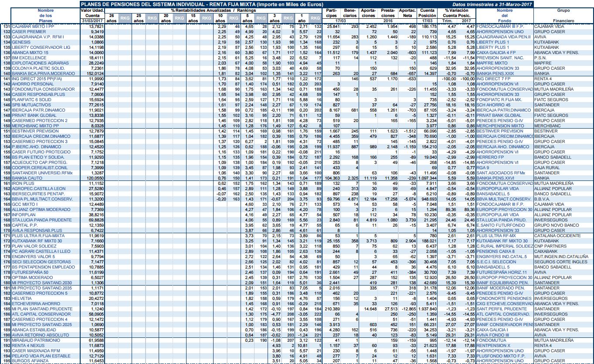
Task: Click the 'BANKIA CAUTO' plan name
Action: coord(27,178)
